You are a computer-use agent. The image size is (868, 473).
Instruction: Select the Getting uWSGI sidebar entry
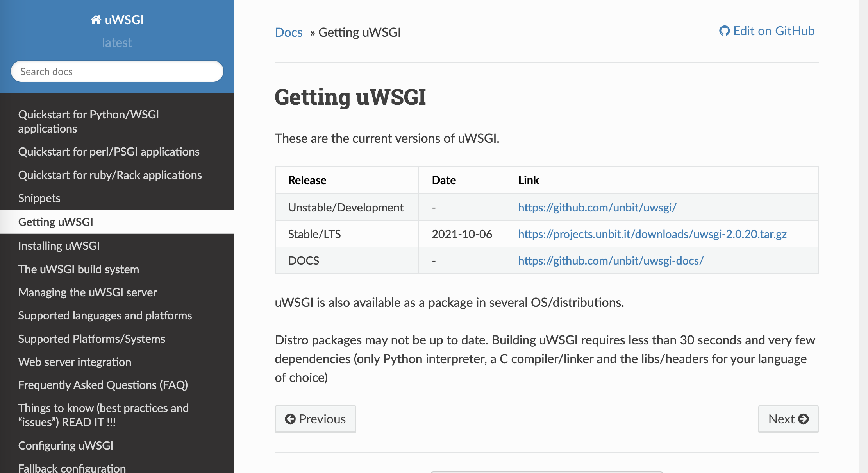[56, 222]
